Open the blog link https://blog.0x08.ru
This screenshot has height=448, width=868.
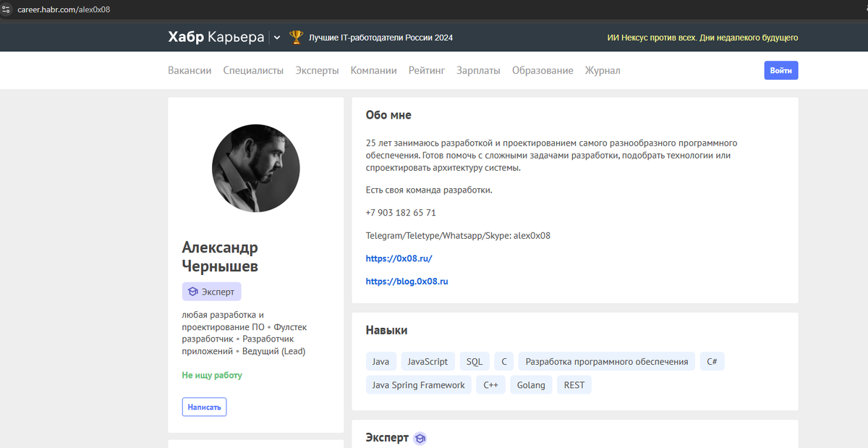click(407, 281)
